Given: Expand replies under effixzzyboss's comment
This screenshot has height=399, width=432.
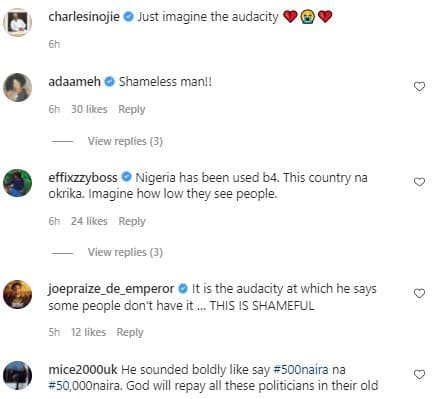Looking at the screenshot, I should [125, 252].
